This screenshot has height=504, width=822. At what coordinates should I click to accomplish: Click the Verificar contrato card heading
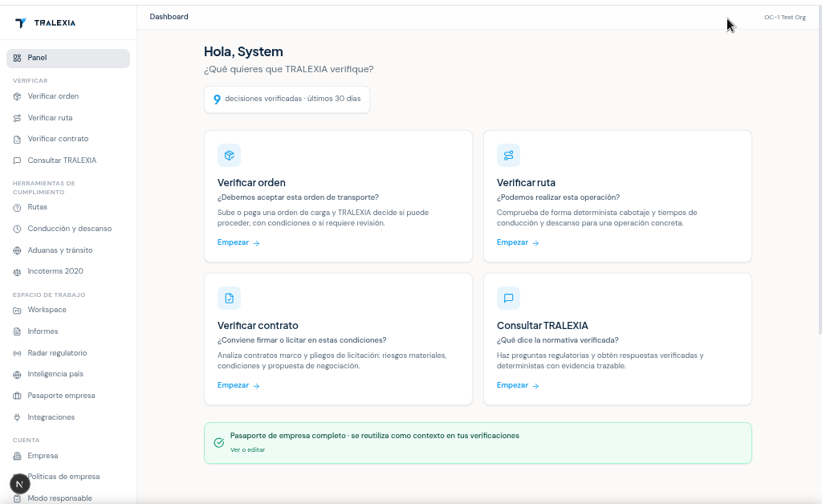click(258, 325)
